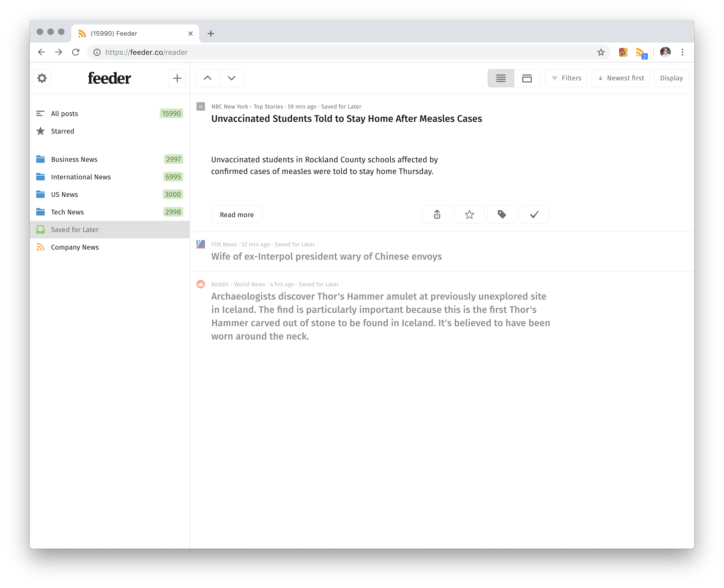Open the Tech News folder
Viewport: 724px width, 588px height.
109,212
